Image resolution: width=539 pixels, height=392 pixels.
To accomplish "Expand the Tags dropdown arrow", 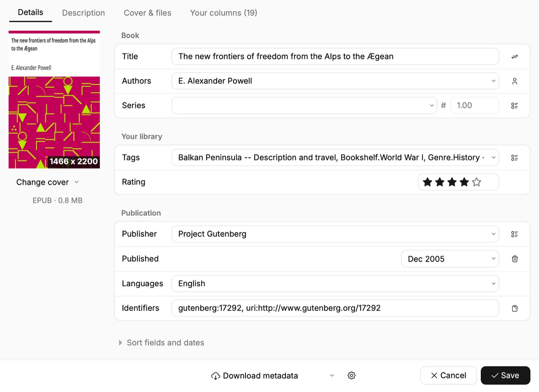I will 493,157.
